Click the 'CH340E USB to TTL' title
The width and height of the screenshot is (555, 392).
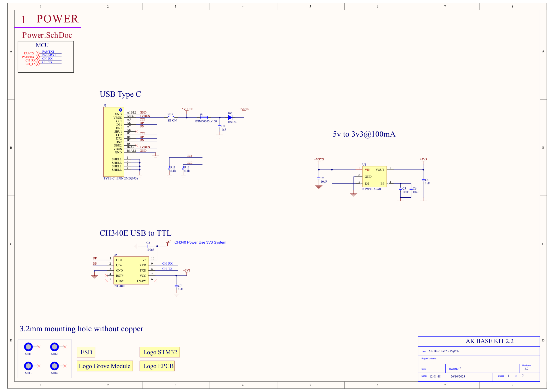[x=135, y=233]
